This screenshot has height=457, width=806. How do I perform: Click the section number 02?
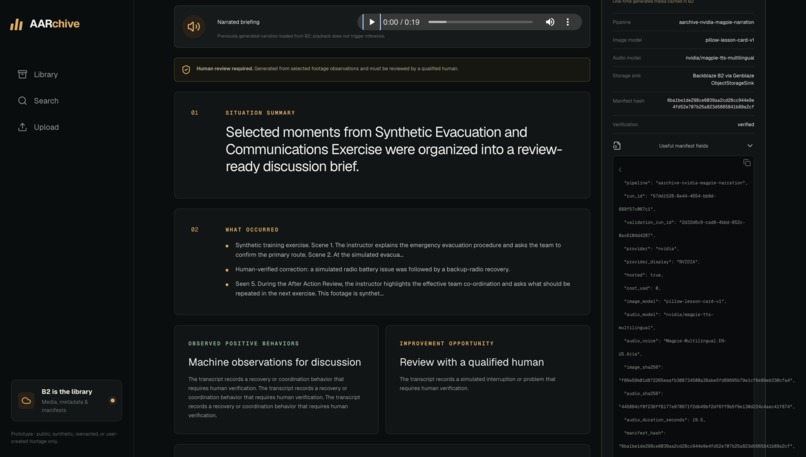pos(194,230)
